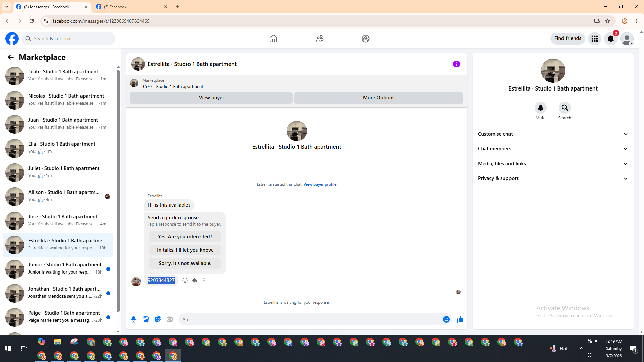This screenshot has height=362, width=644.
Task: React to the phone number message
Action: coord(185,280)
